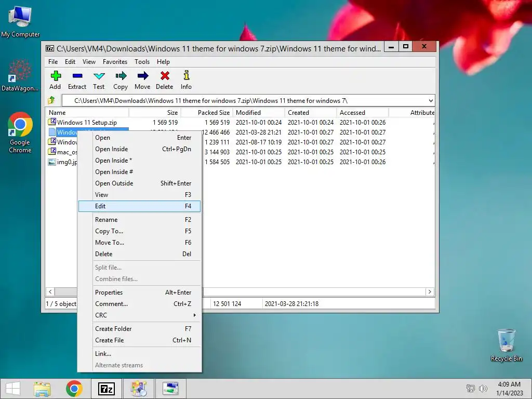Choose Create Folder in context menu
The height and width of the screenshot is (399, 532).
coord(139,329)
